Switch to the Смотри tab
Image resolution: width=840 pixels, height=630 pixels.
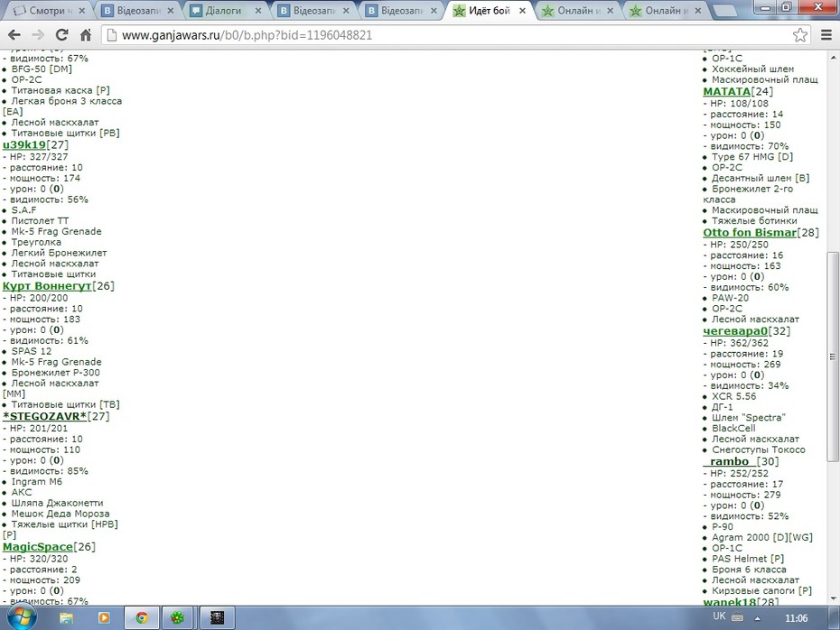47,10
